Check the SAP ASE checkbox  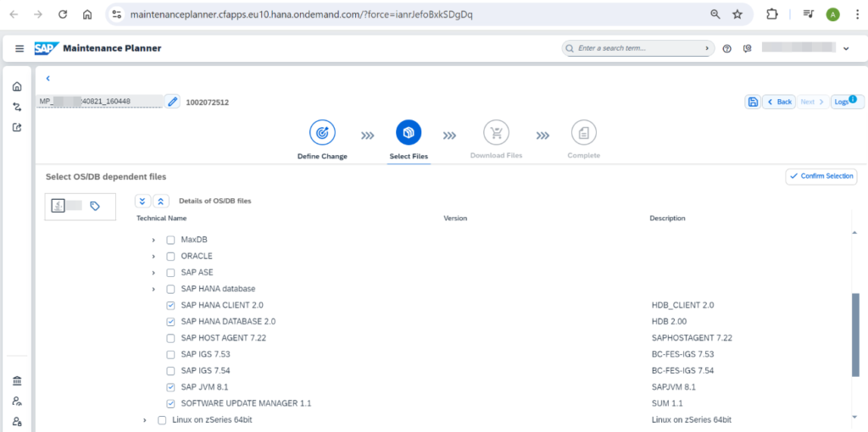[x=170, y=273]
